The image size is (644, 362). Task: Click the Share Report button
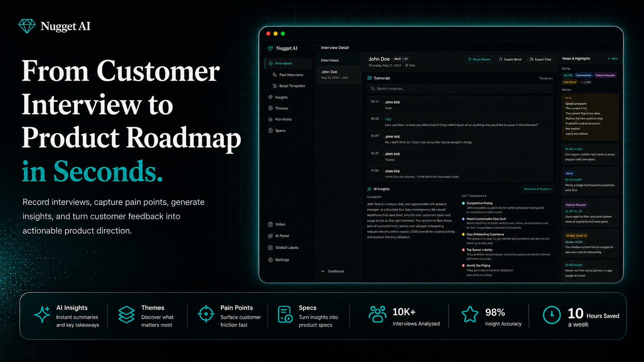pyautogui.click(x=479, y=59)
